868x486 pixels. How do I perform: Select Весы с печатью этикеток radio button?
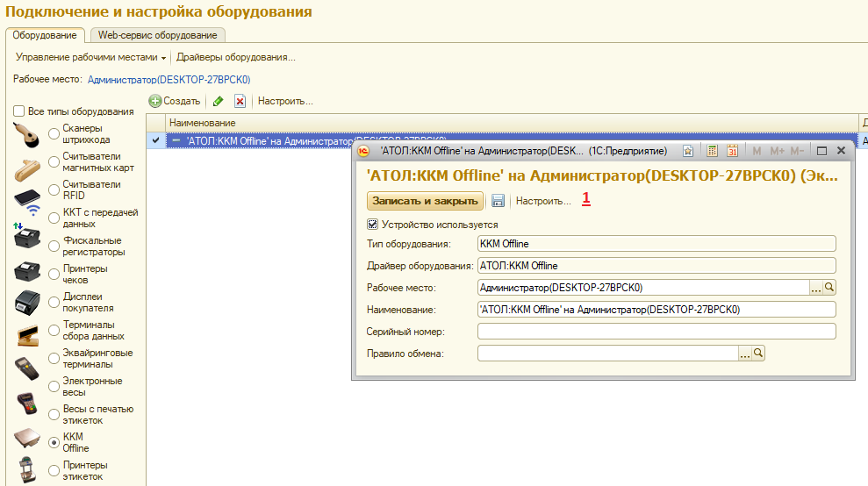54,415
